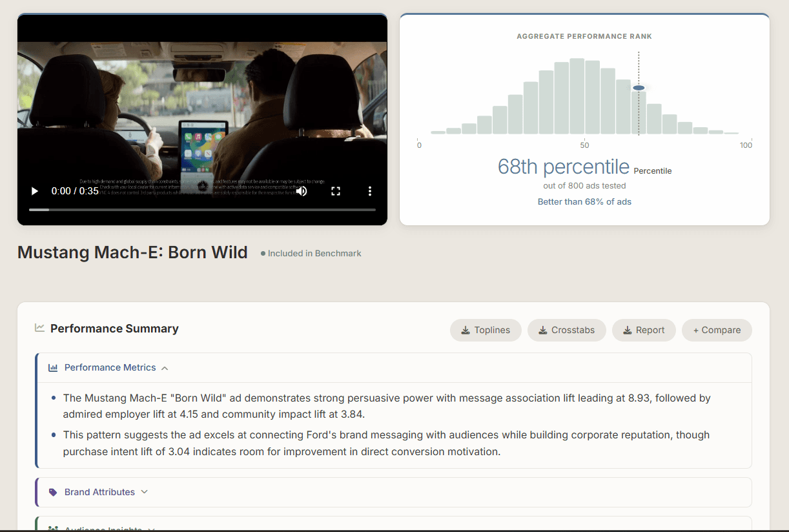
Task: Download Crosstabs data
Action: [x=566, y=330]
